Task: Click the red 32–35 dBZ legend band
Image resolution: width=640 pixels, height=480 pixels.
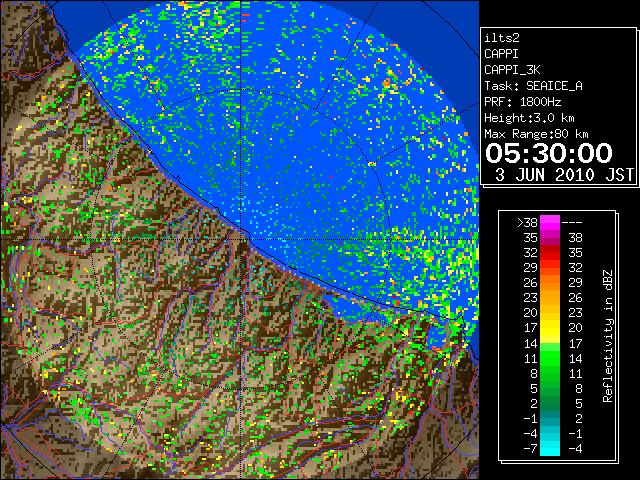Action: [550, 253]
